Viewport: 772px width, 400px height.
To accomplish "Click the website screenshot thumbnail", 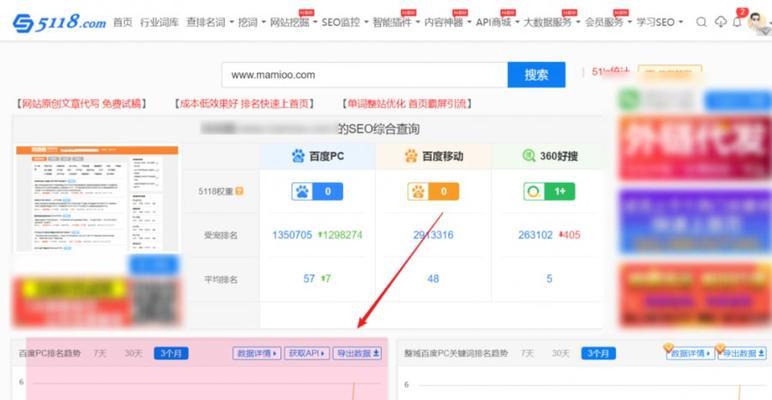I will pyautogui.click(x=97, y=199).
